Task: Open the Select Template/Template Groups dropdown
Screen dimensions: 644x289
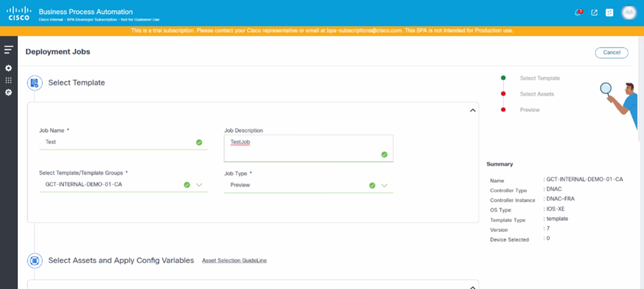Action: click(x=124, y=184)
